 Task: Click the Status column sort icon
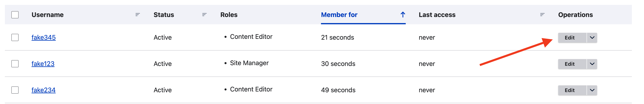click(204, 15)
